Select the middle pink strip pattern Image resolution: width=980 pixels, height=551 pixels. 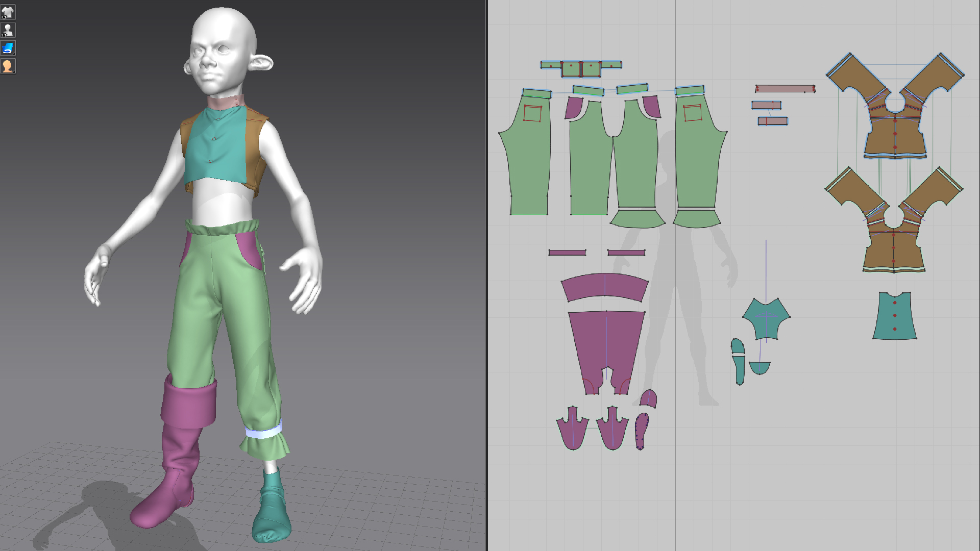[766, 105]
